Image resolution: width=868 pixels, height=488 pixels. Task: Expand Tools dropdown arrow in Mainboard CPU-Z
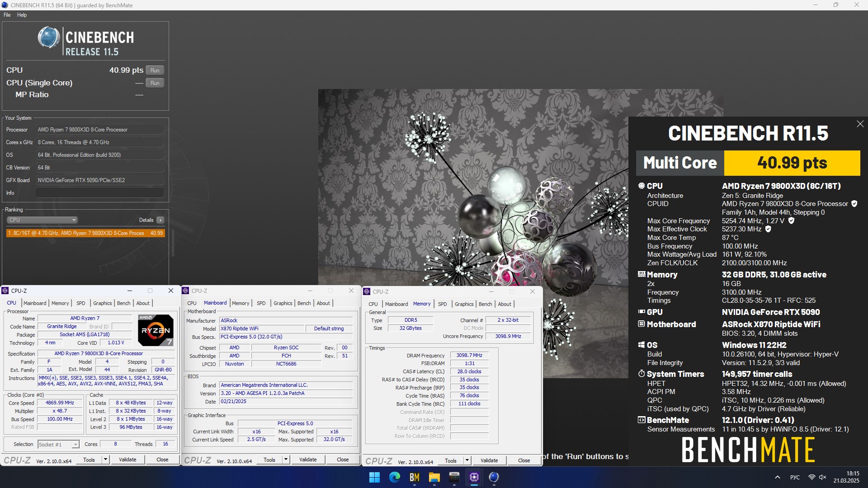coord(286,460)
